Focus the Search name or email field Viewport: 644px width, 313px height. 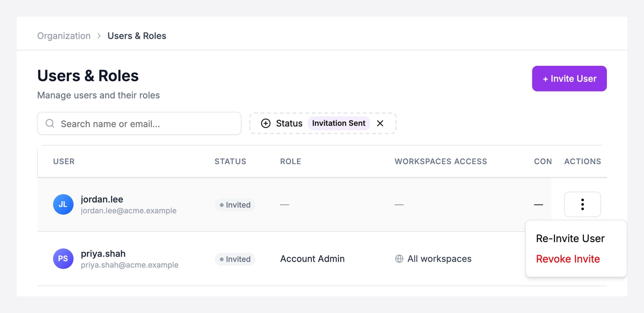(x=139, y=123)
